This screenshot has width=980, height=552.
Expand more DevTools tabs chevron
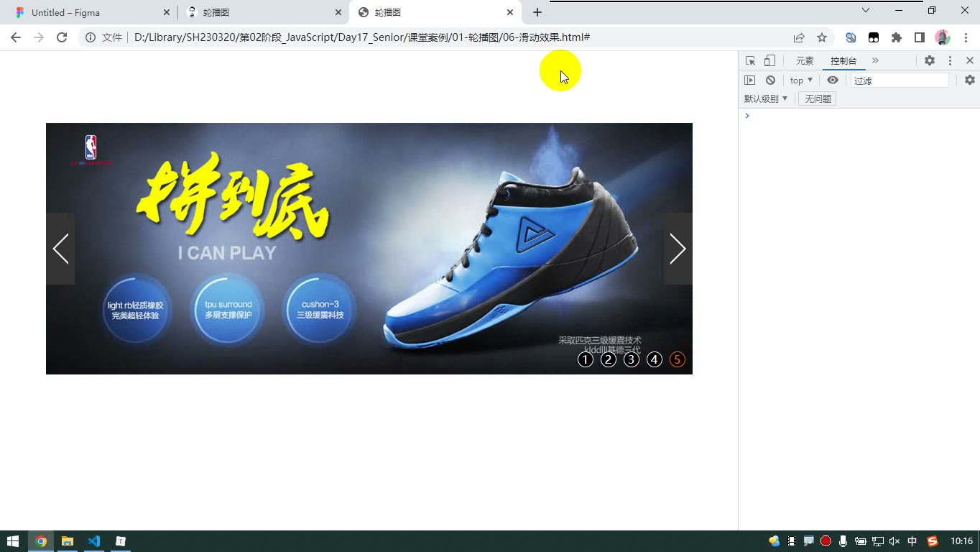click(x=875, y=61)
